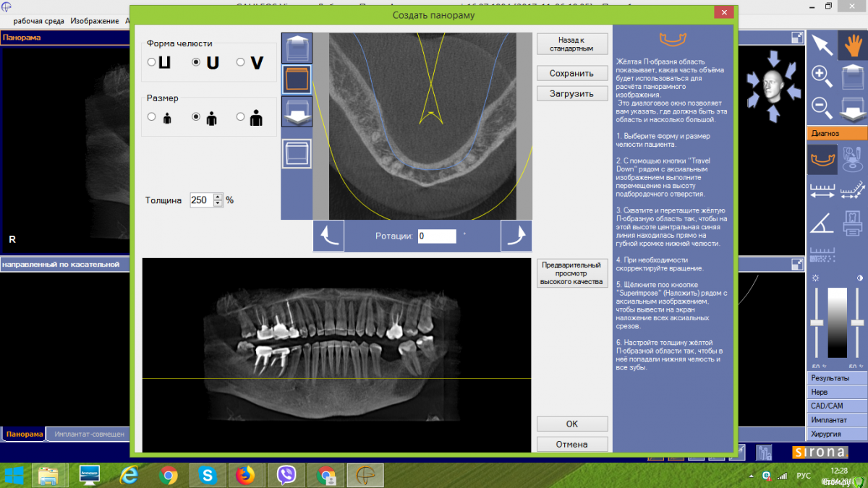Select the angle measurement tool
This screenshot has height=488, width=868.
pyautogui.click(x=822, y=223)
